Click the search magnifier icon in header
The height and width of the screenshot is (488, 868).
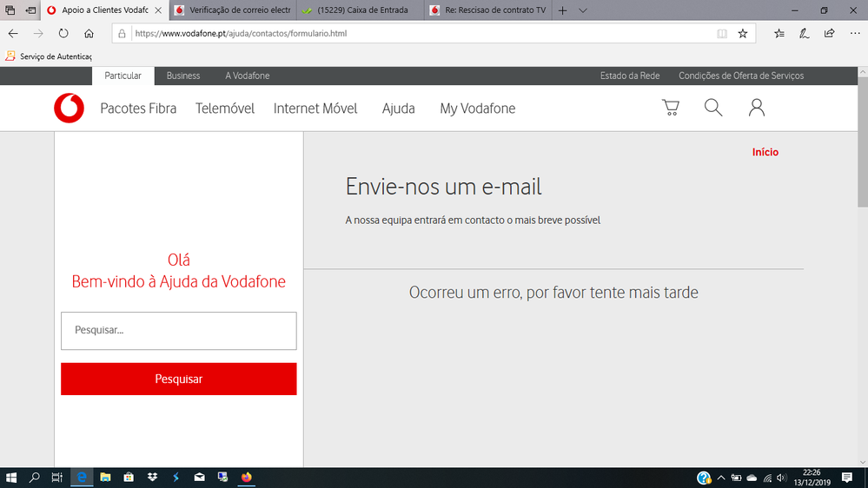[713, 108]
